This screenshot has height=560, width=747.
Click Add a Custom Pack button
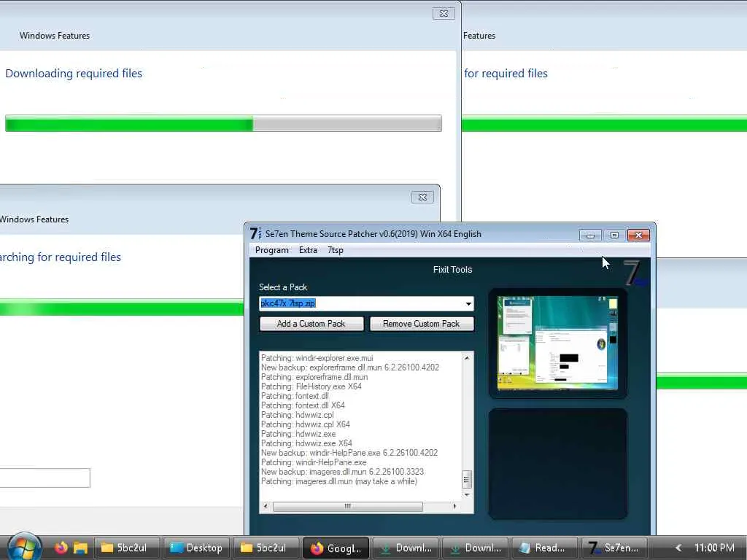click(311, 324)
